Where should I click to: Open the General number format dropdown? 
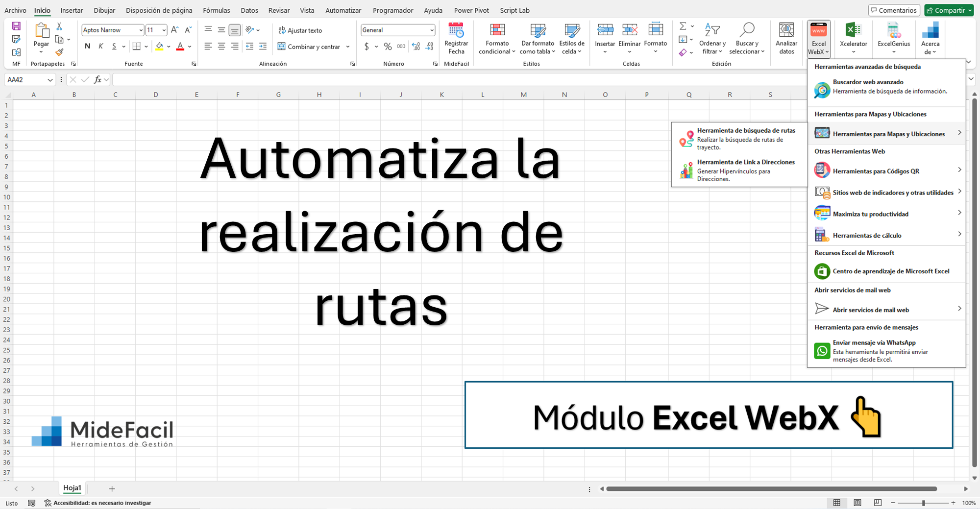tap(432, 30)
